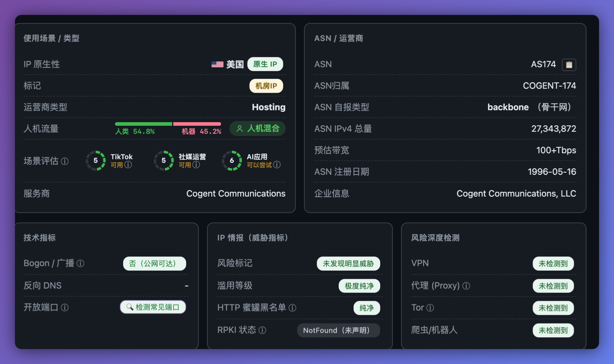This screenshot has width=614, height=364.
Task: Click the red 机器 traffic bar
Action: click(197, 124)
